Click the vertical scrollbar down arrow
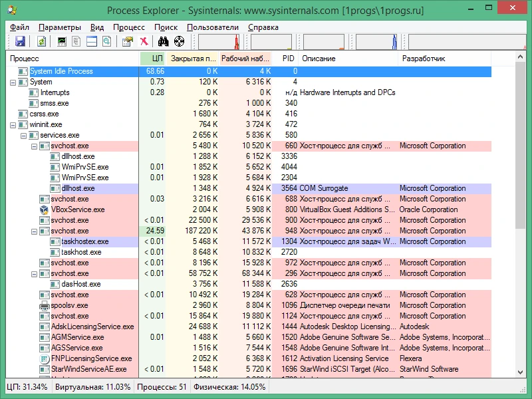This screenshot has width=532, height=399. pyautogui.click(x=521, y=372)
